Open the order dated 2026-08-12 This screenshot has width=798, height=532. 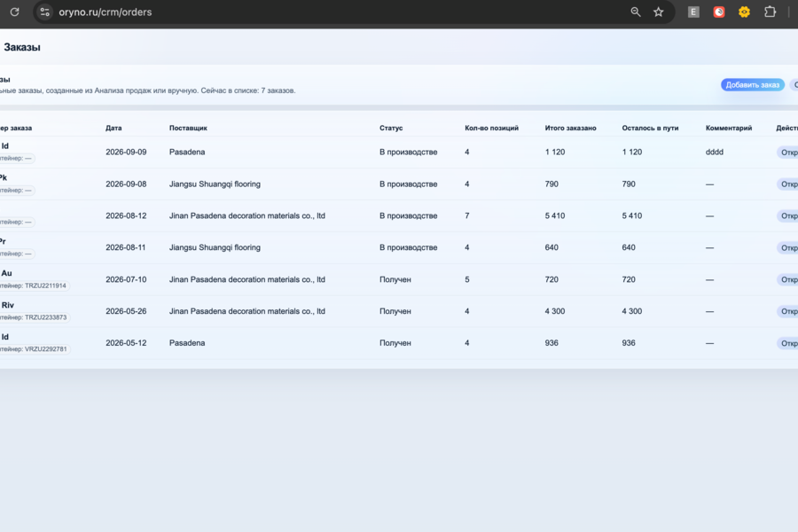pyautogui.click(x=789, y=215)
